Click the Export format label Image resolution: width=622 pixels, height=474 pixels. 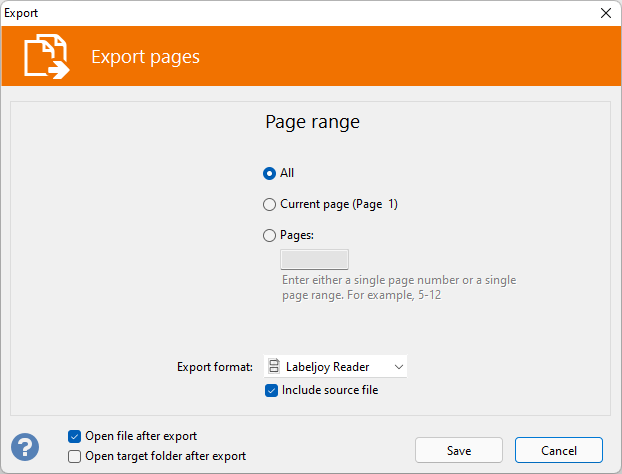(x=214, y=367)
